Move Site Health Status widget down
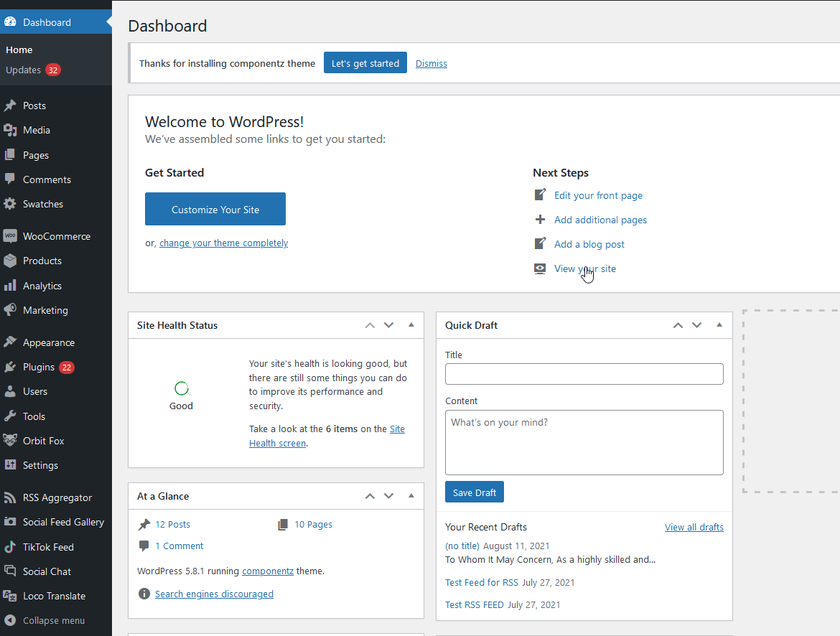The image size is (840, 636). [389, 325]
